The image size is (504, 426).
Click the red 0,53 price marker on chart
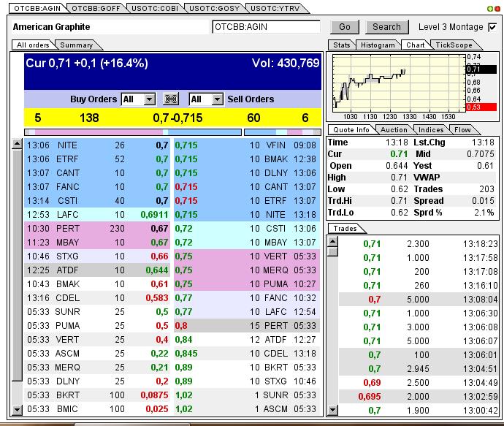click(481, 107)
